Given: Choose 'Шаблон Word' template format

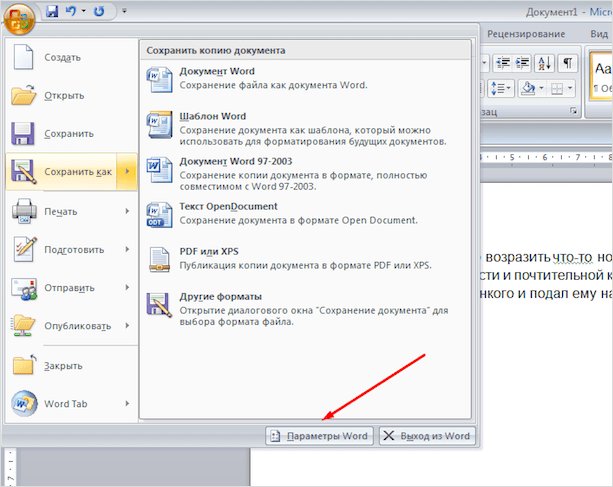Looking at the screenshot, I should (212, 116).
